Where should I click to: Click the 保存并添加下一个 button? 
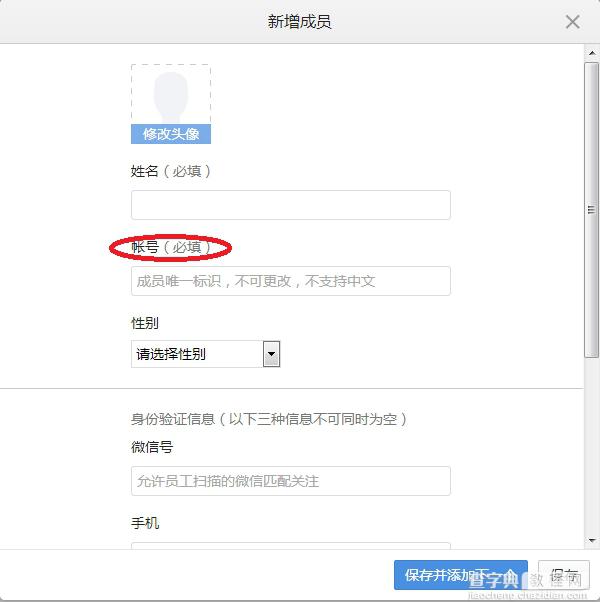pyautogui.click(x=461, y=575)
